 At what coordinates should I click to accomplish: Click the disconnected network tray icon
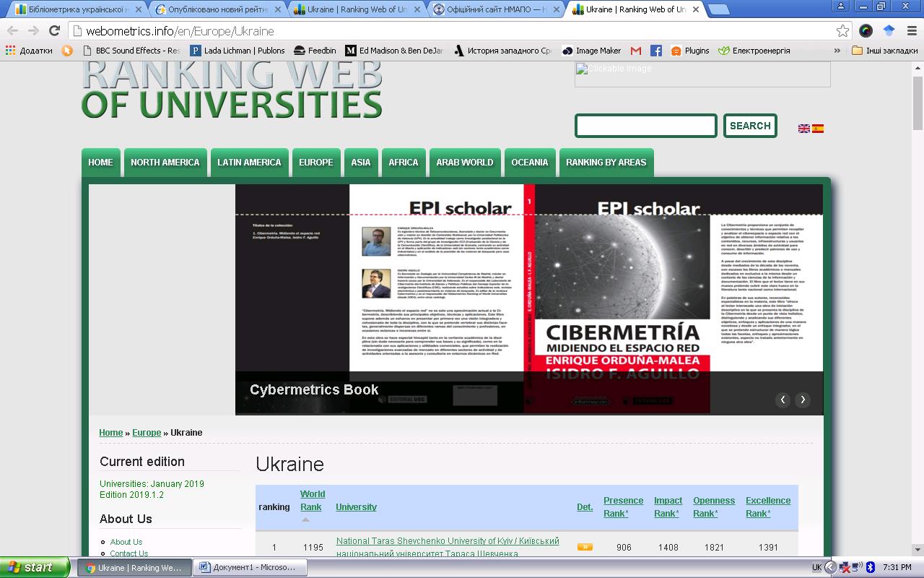click(844, 567)
